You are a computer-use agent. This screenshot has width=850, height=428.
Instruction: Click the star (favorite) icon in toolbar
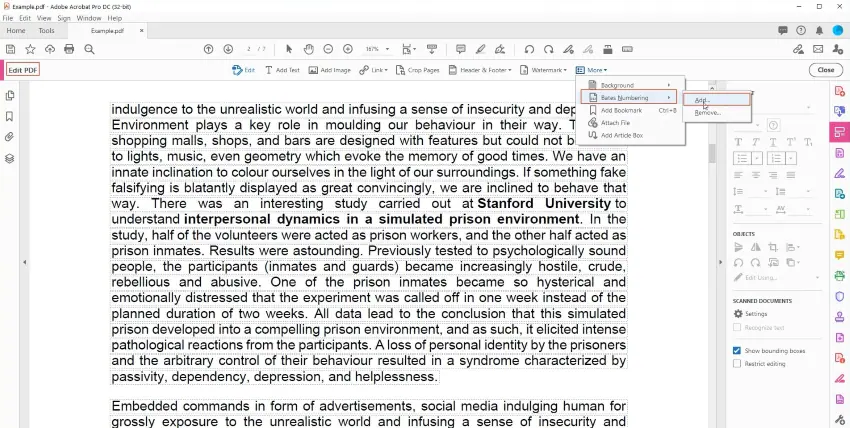click(30, 49)
